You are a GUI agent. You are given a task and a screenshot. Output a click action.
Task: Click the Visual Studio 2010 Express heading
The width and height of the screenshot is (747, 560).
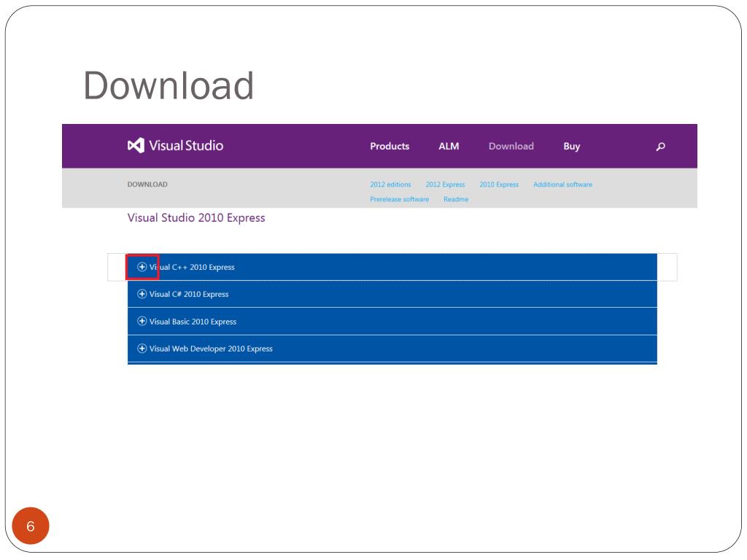tap(196, 217)
